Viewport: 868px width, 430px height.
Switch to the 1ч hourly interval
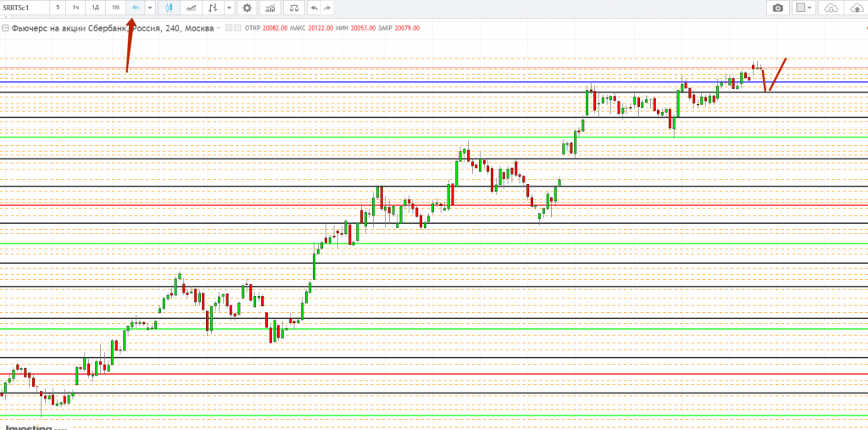point(76,8)
